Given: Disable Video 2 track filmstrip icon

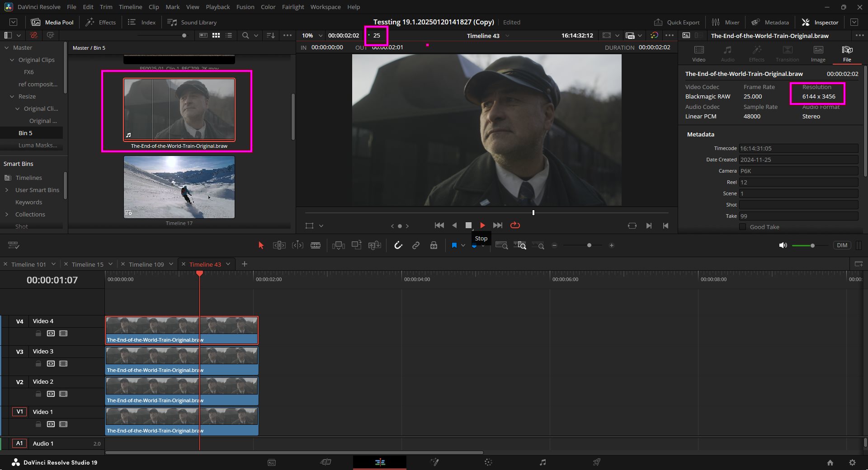Looking at the screenshot, I should click(x=63, y=394).
